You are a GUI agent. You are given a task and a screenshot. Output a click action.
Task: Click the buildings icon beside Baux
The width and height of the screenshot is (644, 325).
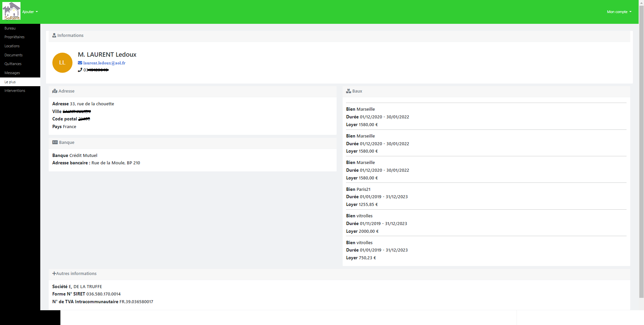[348, 91]
